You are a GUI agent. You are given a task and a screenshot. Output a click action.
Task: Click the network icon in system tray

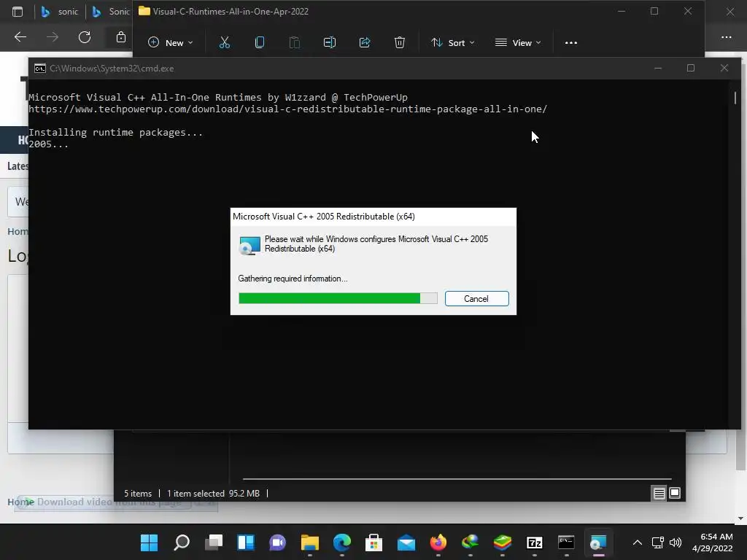[658, 542]
